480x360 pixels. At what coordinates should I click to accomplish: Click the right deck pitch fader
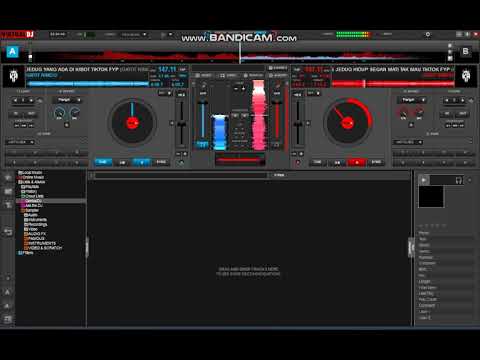[x=298, y=124]
